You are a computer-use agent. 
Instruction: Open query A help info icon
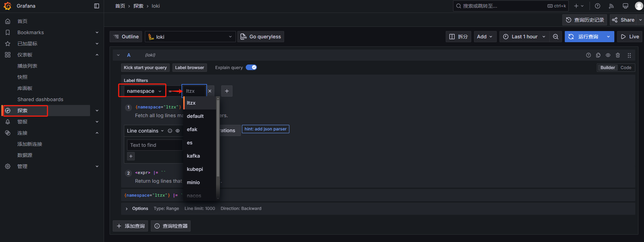click(589, 55)
